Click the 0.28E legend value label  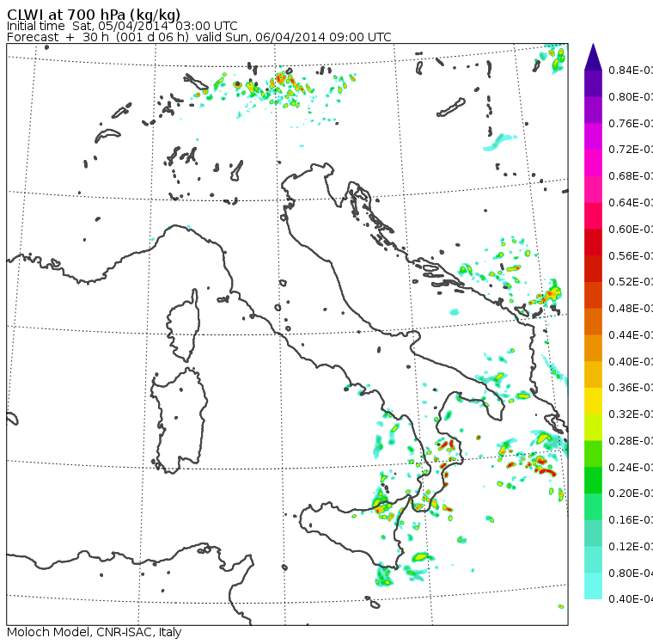pyautogui.click(x=631, y=440)
